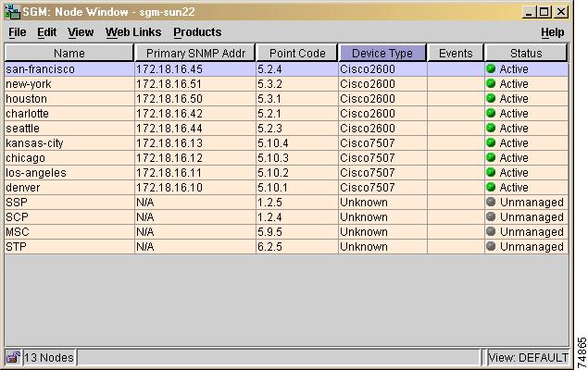Image resolution: width=588 pixels, height=370 pixels.
Task: Sort by the Name column header
Action: pyautogui.click(x=69, y=53)
